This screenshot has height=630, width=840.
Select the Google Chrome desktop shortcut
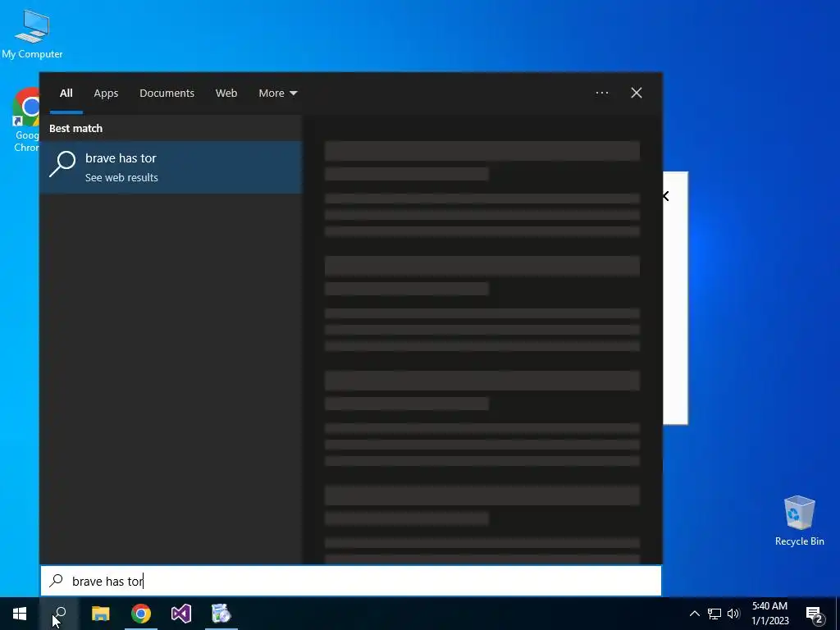click(x=25, y=120)
